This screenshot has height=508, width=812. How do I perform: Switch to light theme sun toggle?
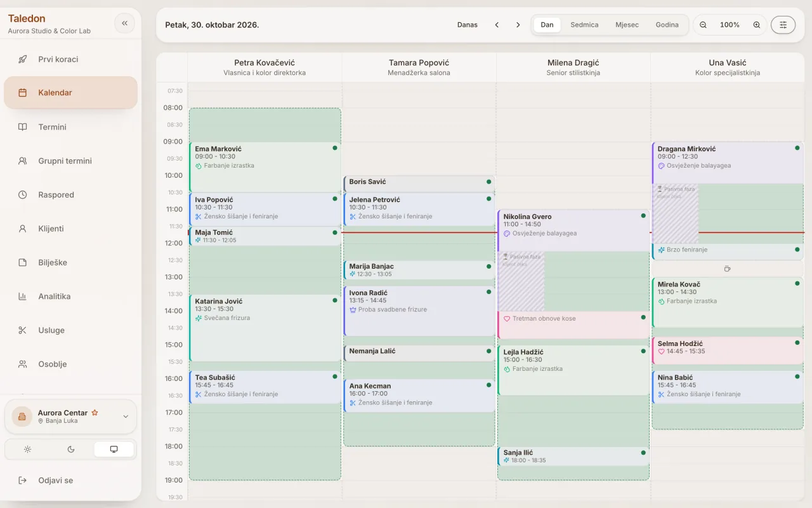pyautogui.click(x=27, y=450)
